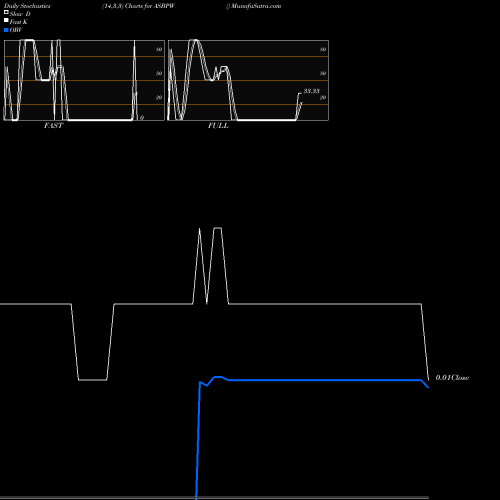This screenshot has height=500, width=500.
Task: Click the blue OBV line plateau
Action: pyautogui.click(x=323, y=380)
